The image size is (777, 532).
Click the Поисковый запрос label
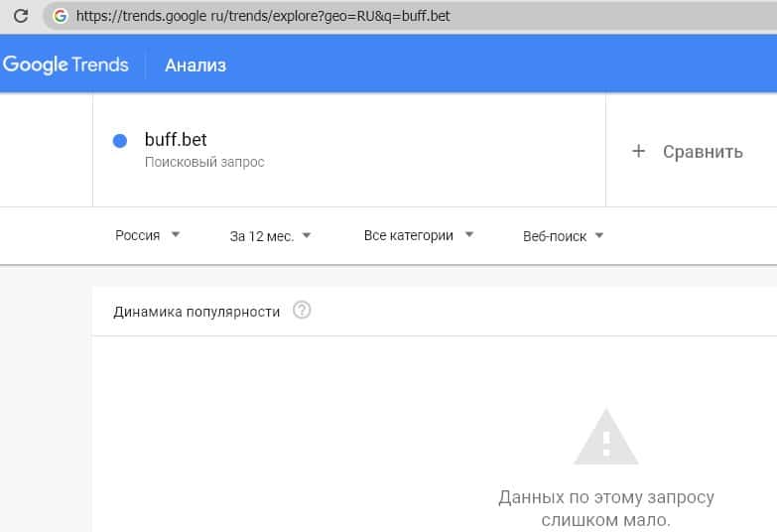pos(204,162)
